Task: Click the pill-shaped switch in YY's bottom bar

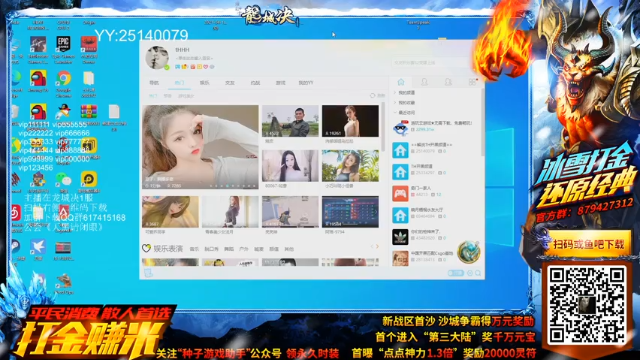Action: 456,273
